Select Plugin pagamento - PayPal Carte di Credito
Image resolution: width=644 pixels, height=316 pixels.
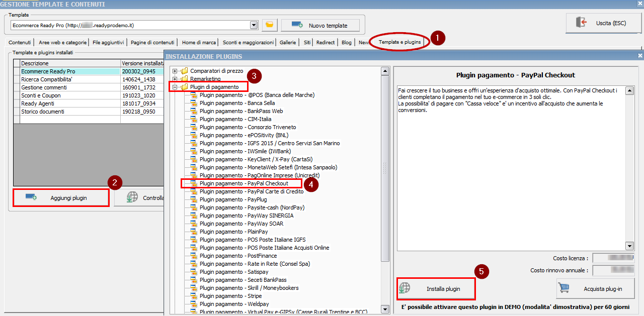click(x=252, y=191)
